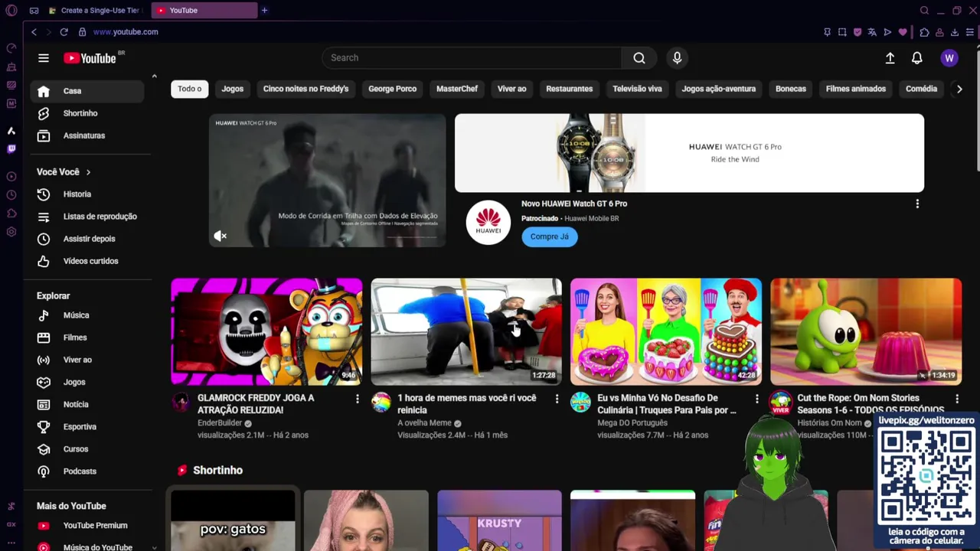
Task: Open options menu for the Huawei ad
Action: tap(917, 204)
